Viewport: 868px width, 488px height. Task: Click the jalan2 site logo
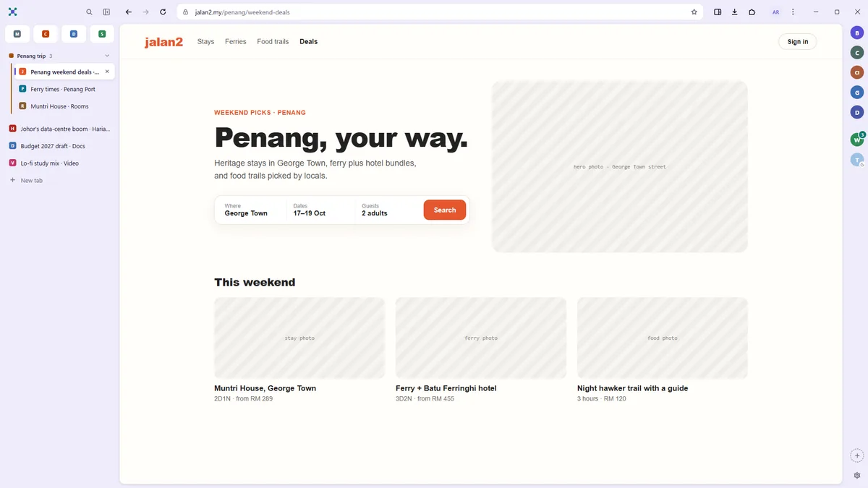(163, 42)
